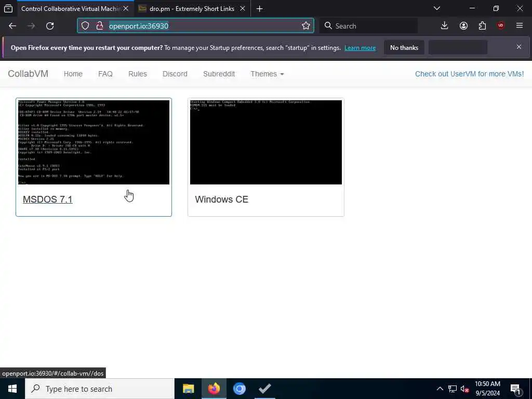This screenshot has width=532, height=399.
Task: Open the Subreddit nav link
Action: [219, 74]
